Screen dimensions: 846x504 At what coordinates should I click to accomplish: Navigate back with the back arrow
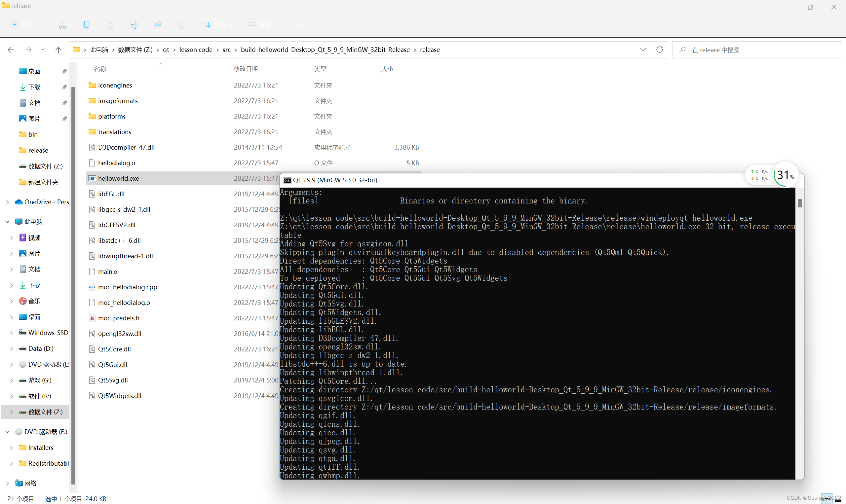(11, 50)
